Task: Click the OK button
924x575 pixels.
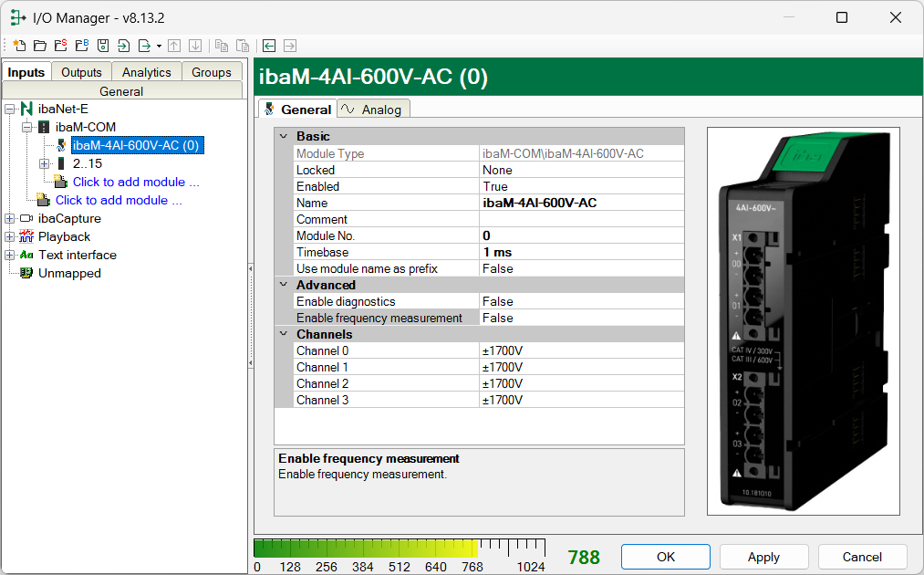Action: click(x=666, y=557)
